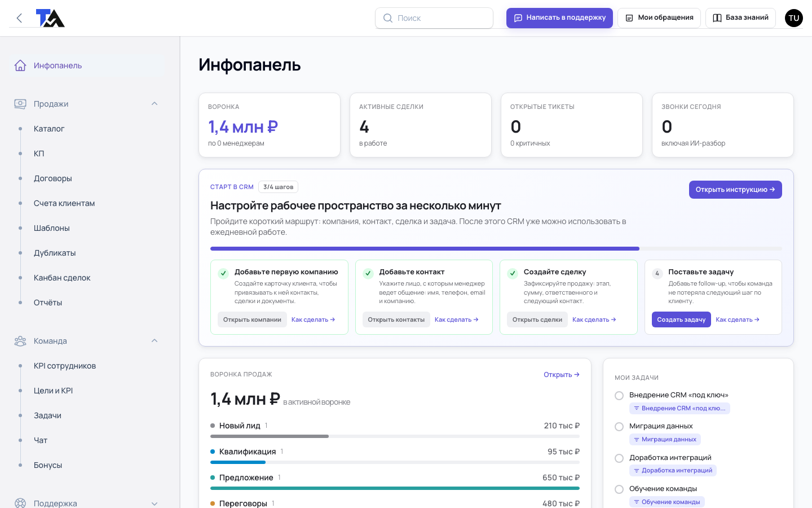Image resolution: width=812 pixels, height=508 pixels.
Task: Click the Инфопанель home icon
Action: (20, 65)
